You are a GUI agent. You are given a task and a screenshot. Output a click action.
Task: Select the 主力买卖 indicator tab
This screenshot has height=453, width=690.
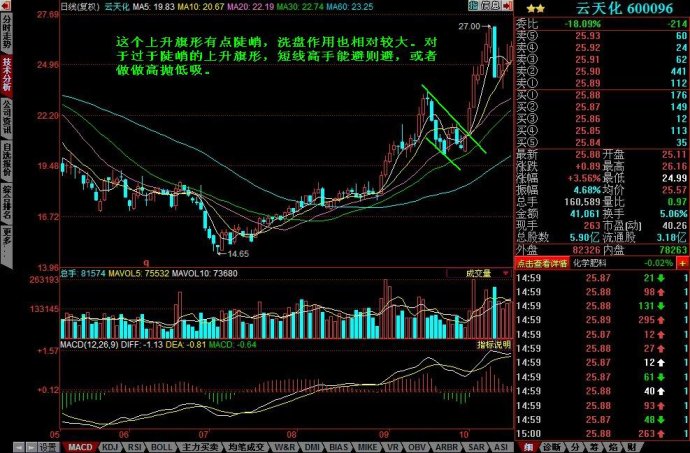point(205,446)
